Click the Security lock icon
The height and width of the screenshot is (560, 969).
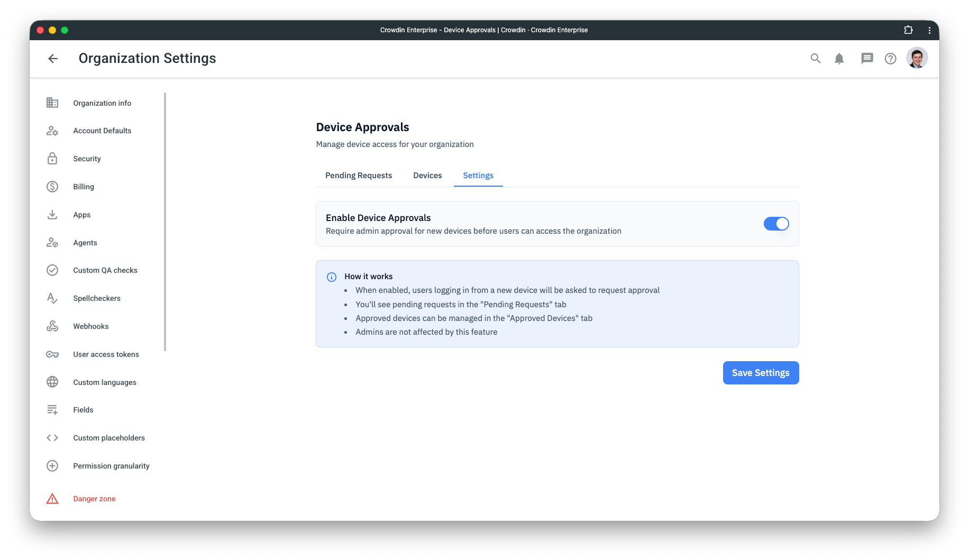pos(52,159)
